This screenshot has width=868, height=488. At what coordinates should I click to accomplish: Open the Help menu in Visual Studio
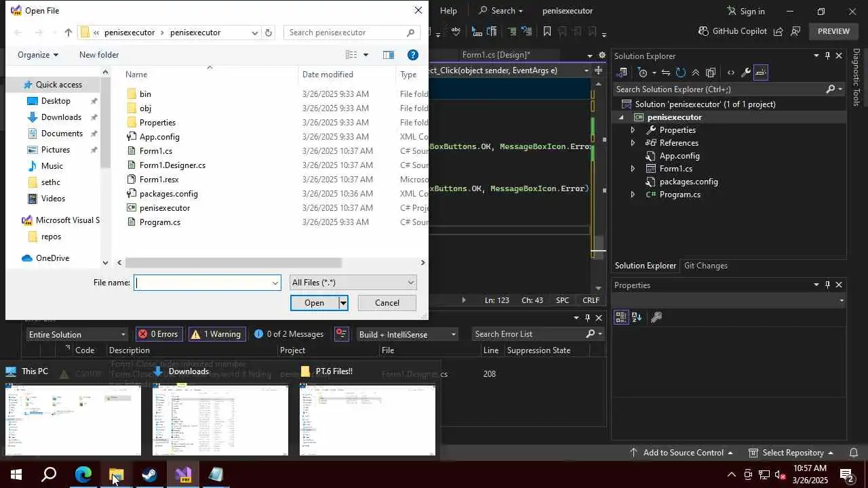click(448, 11)
